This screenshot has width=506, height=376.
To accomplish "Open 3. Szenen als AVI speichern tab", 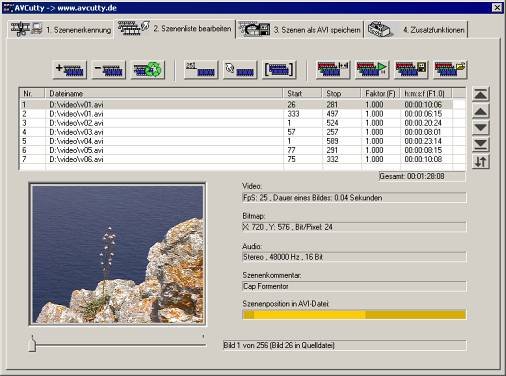I will coord(300,30).
